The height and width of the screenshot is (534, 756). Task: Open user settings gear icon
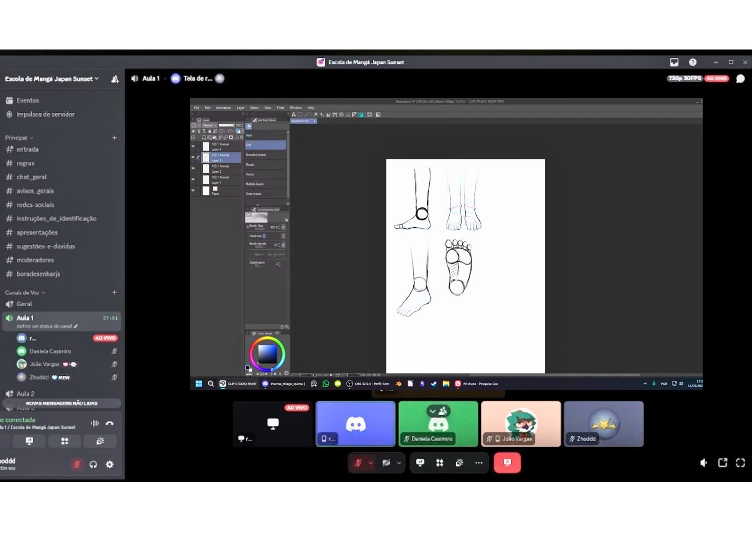pos(110,464)
